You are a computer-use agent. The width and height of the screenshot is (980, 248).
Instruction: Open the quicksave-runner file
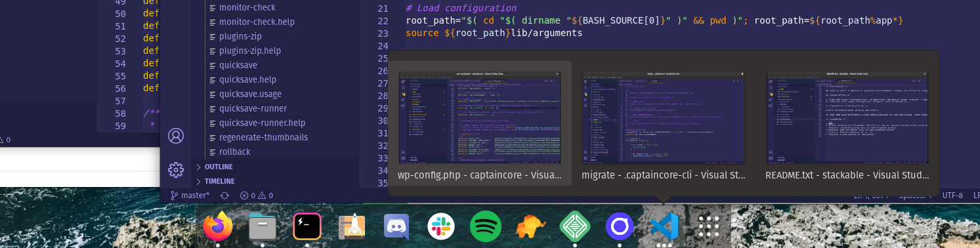tap(253, 108)
